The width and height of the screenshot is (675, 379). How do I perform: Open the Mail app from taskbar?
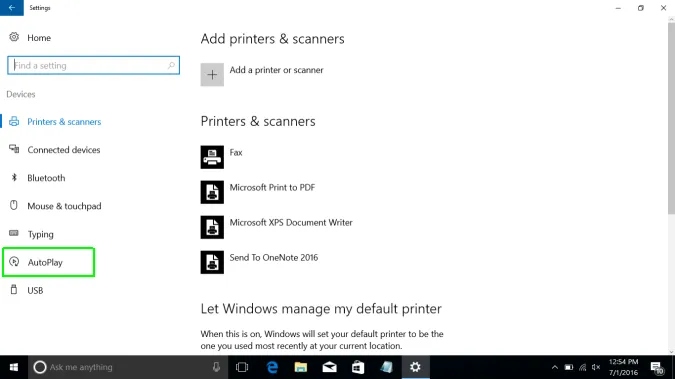[329, 367]
